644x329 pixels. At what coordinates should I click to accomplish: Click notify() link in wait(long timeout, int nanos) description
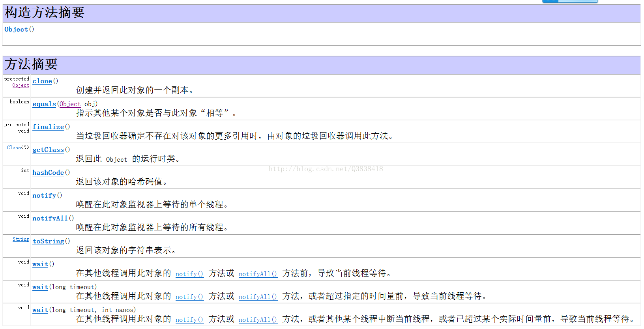click(x=189, y=320)
